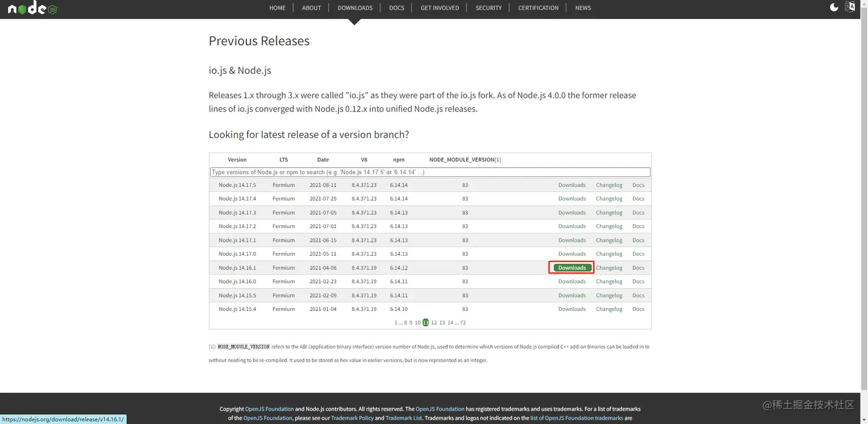Open Docs for Node.js 14.16.0

(x=638, y=282)
